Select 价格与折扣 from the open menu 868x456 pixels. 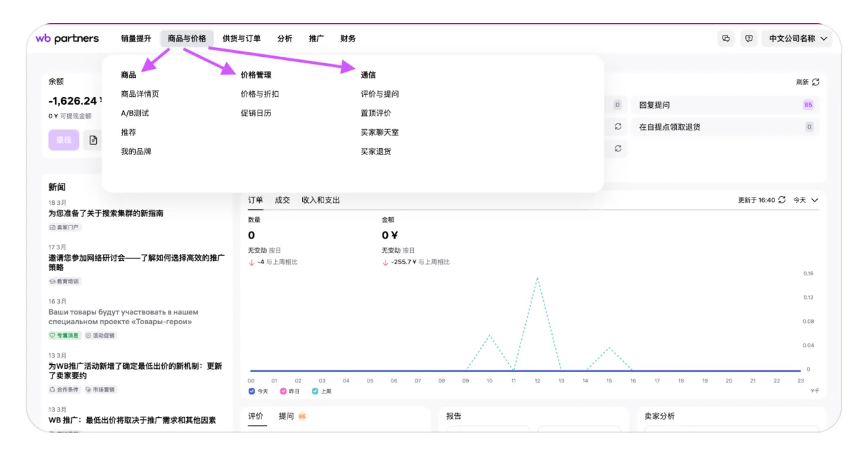pyautogui.click(x=260, y=94)
